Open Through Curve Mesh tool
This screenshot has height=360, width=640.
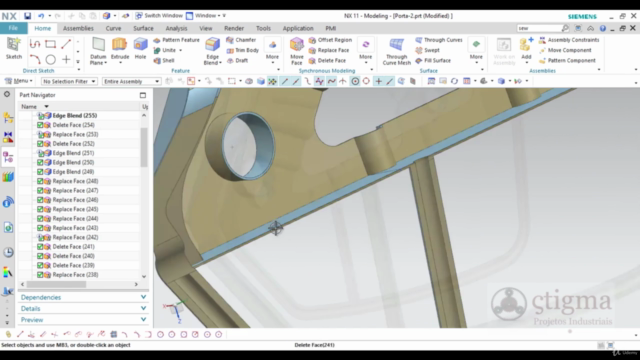pyautogui.click(x=396, y=51)
